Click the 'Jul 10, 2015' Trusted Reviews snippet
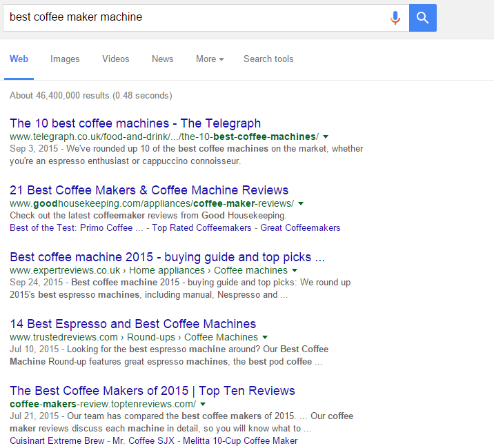 tap(169, 355)
